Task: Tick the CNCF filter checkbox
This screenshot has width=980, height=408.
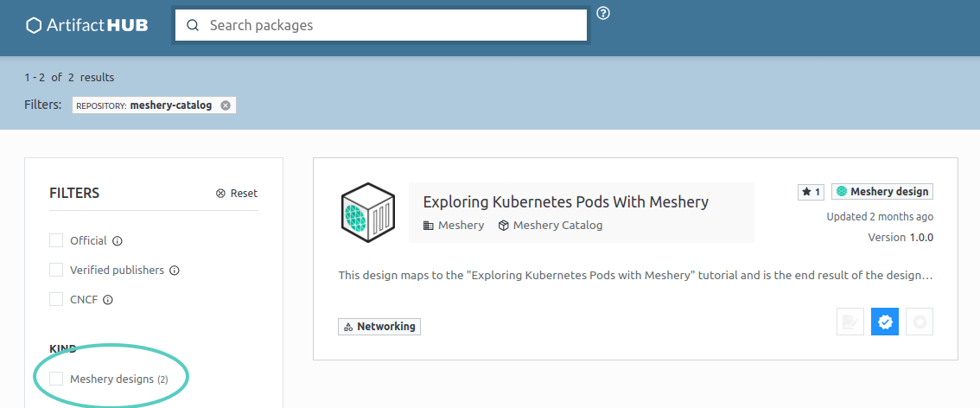Action: coord(56,299)
